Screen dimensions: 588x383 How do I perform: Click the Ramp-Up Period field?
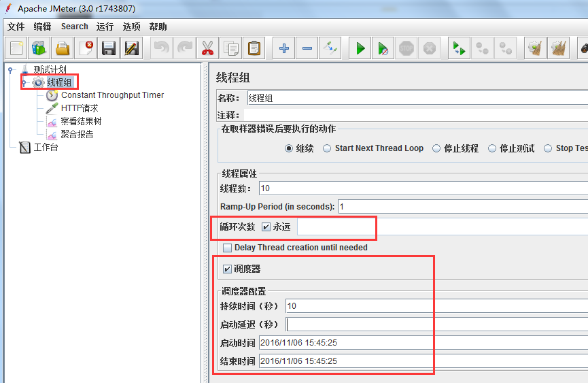click(463, 207)
